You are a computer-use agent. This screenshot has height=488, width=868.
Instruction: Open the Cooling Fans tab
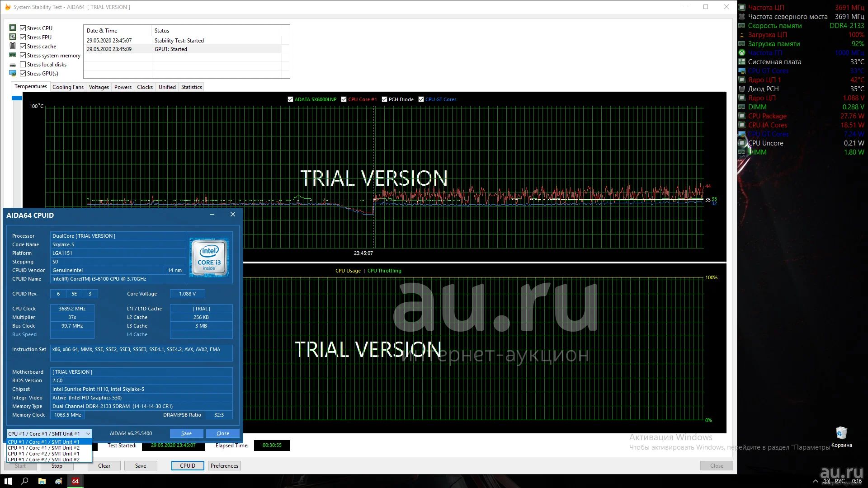click(68, 87)
